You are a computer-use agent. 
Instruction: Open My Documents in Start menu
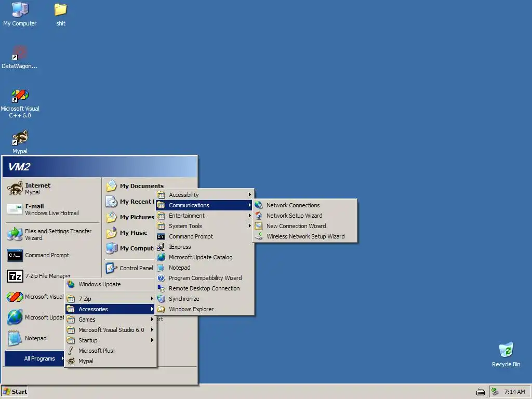(x=135, y=186)
